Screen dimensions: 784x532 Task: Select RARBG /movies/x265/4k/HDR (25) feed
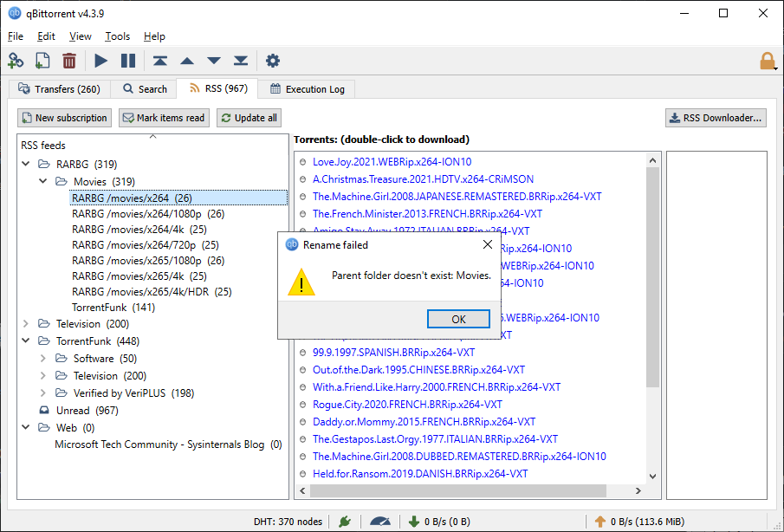[152, 292]
